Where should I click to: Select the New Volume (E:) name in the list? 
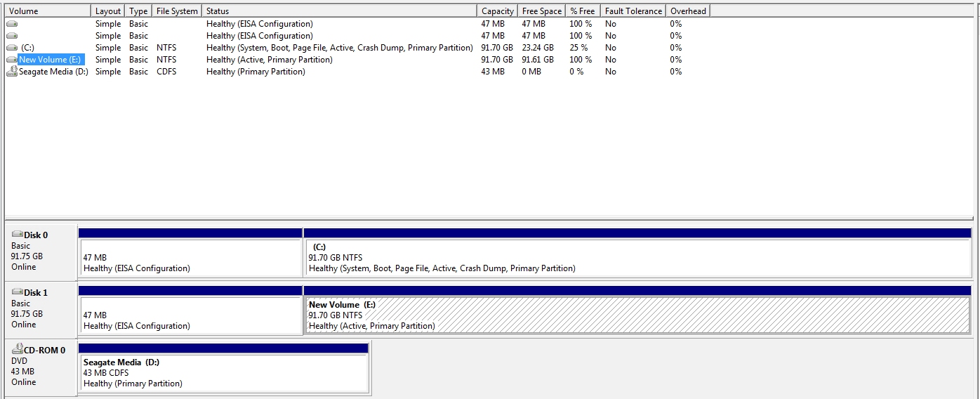(51, 60)
